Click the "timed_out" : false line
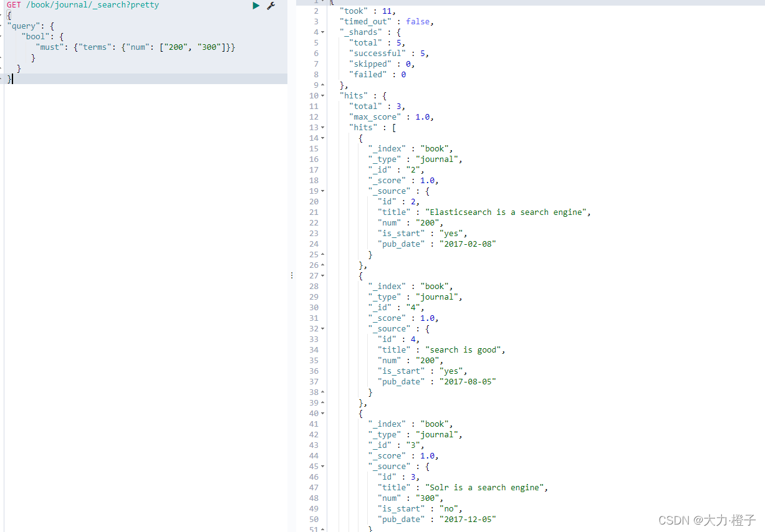This screenshot has width=765, height=532. pyautogui.click(x=387, y=22)
